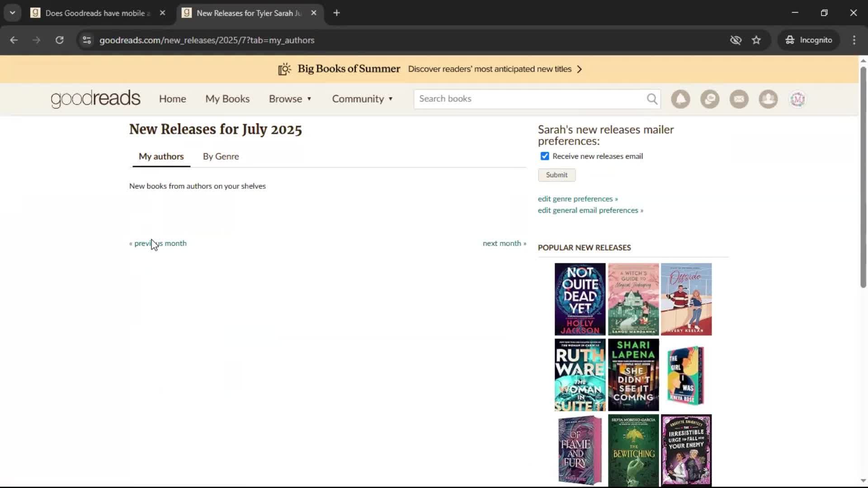Open the notifications bell icon
The height and width of the screenshot is (488, 868).
680,99
